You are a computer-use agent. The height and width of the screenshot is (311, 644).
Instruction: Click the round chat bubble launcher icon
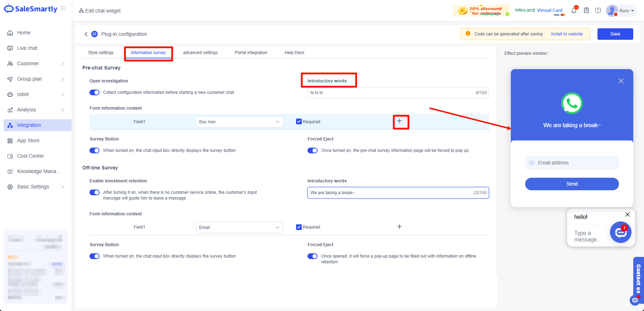coord(620,233)
